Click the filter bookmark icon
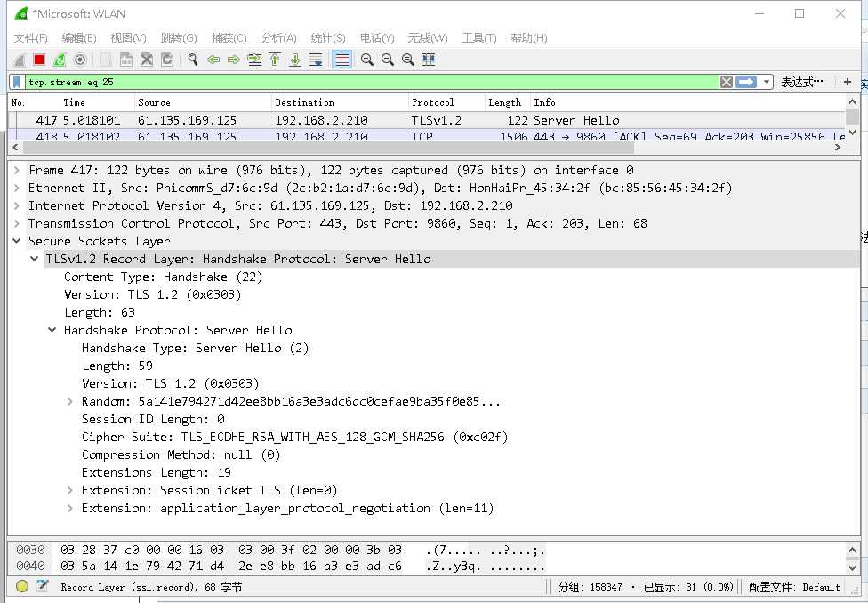This screenshot has width=868, height=603. coord(17,82)
